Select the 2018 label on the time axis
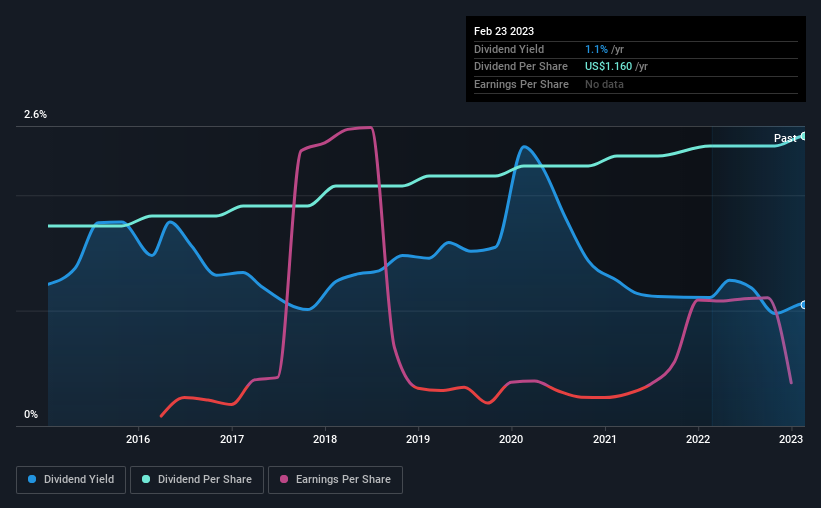This screenshot has width=821, height=508. (x=325, y=439)
